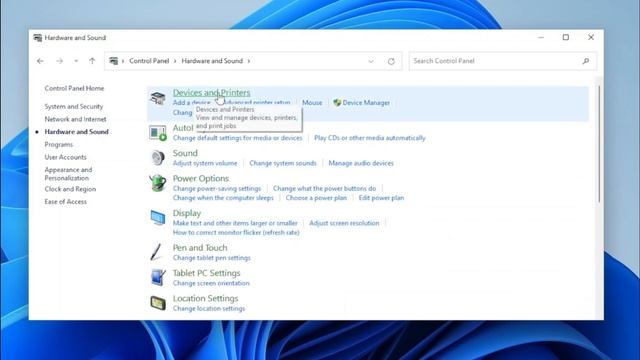The width and height of the screenshot is (640, 360).
Task: Open the Power Options heading
Action: coord(201,178)
